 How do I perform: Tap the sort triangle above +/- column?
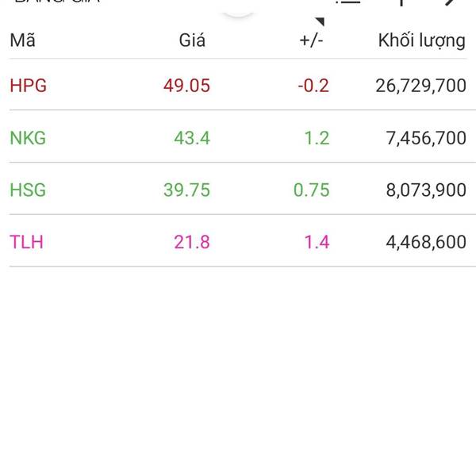[x=320, y=21]
